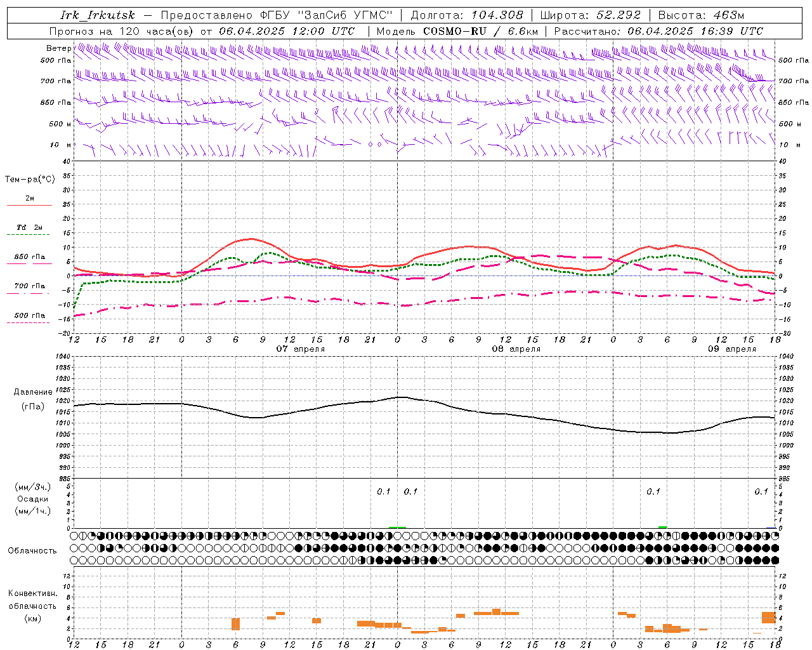
Task: Click the (мм/3ч.) precipitation unit label
Action: pyautogui.click(x=33, y=487)
